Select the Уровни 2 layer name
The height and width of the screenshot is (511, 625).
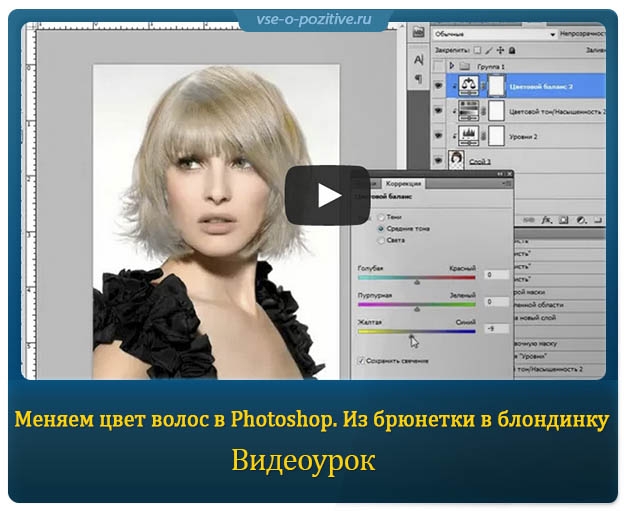523,137
